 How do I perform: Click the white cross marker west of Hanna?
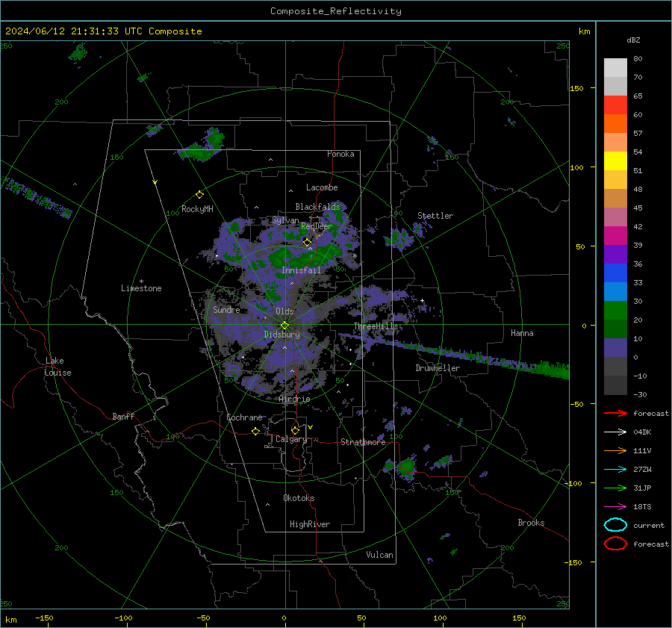[x=422, y=300]
